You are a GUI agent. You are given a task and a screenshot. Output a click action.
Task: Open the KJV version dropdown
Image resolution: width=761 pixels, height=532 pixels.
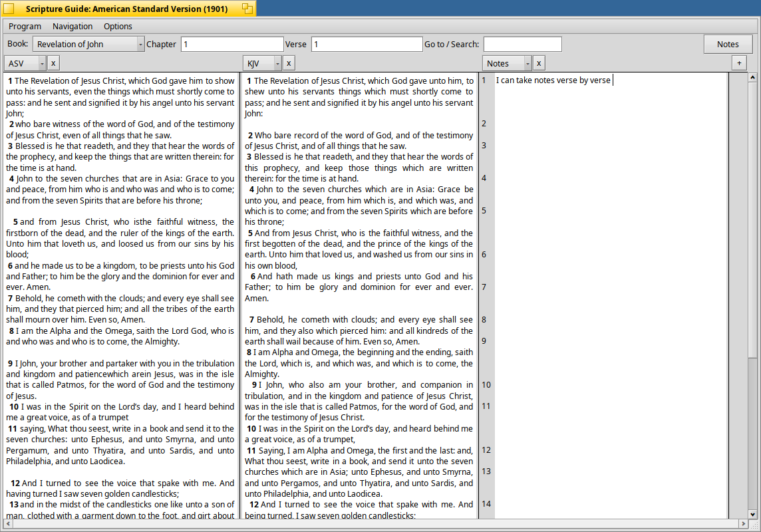(262, 63)
